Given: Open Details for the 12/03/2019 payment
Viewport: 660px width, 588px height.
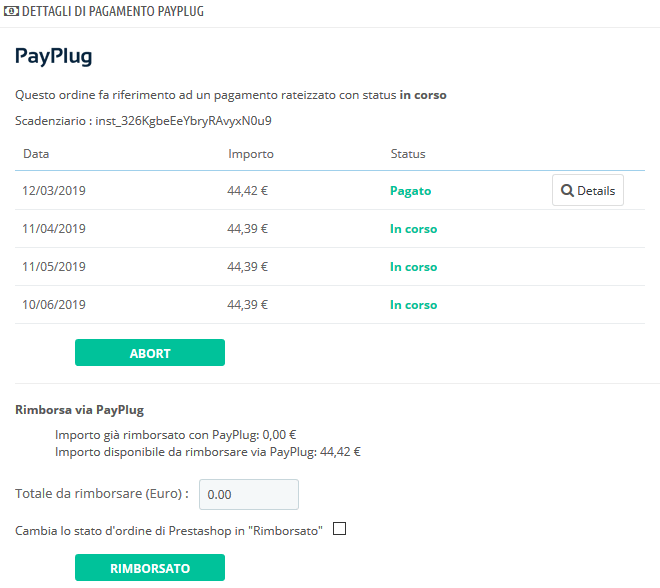Looking at the screenshot, I should click(x=587, y=191).
